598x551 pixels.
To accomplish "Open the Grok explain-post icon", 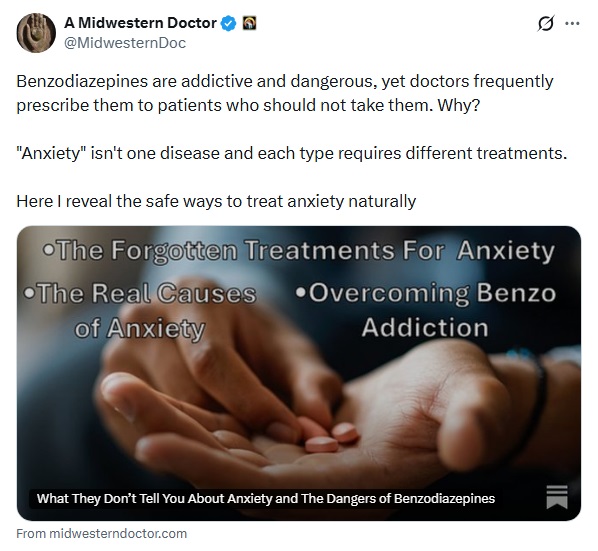I will (x=545, y=24).
